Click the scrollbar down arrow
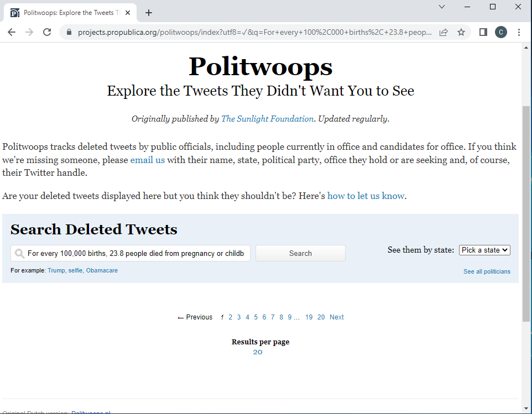The image size is (532, 414). coord(526,408)
